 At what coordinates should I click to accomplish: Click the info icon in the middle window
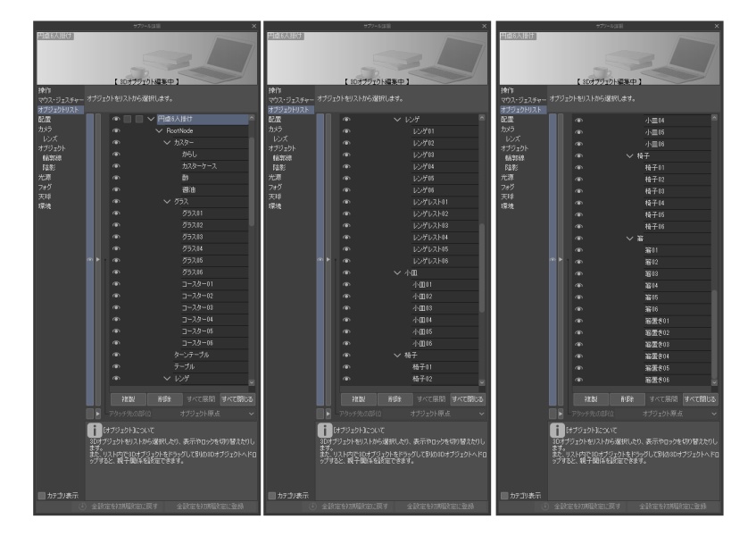(x=325, y=430)
